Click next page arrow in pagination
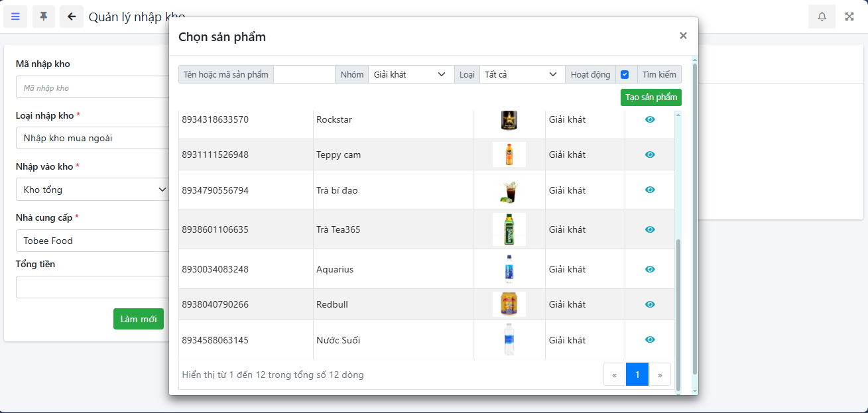 point(660,375)
